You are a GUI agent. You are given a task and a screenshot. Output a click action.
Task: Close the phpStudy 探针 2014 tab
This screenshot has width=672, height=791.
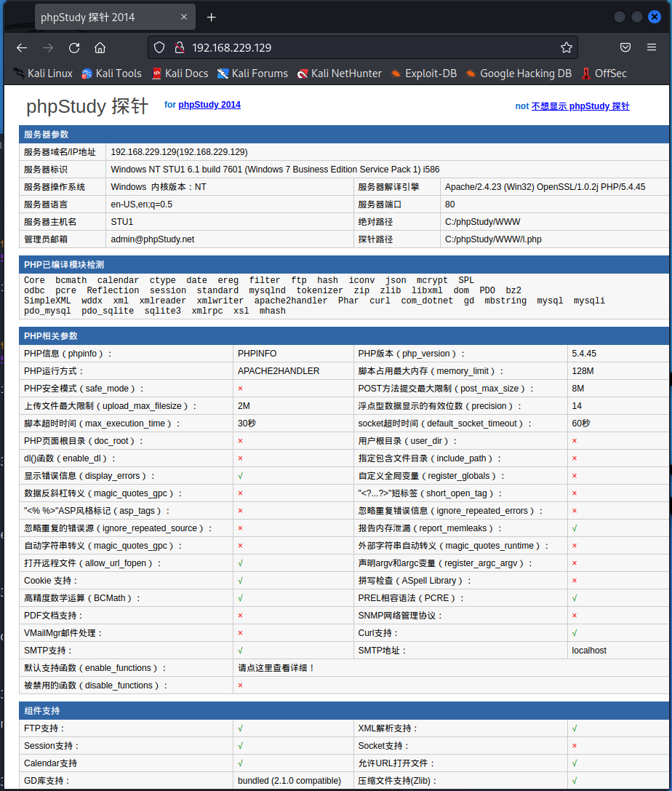184,17
